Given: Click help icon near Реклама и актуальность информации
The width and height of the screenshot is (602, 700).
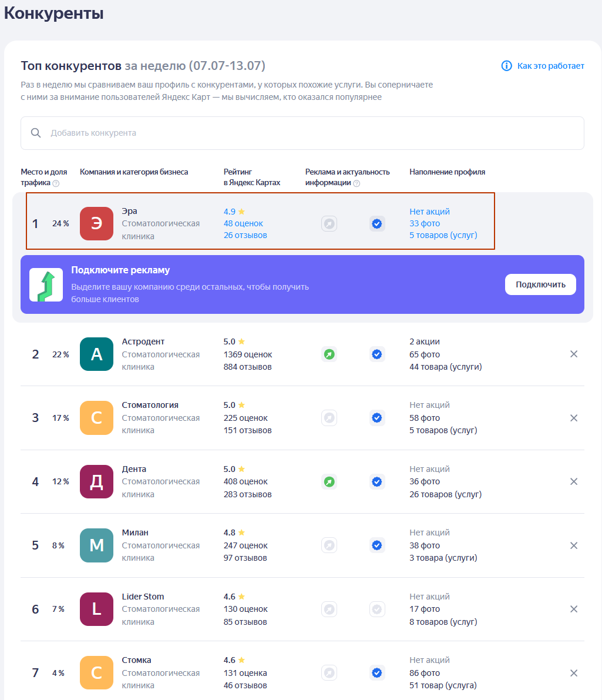Looking at the screenshot, I should click(x=357, y=183).
